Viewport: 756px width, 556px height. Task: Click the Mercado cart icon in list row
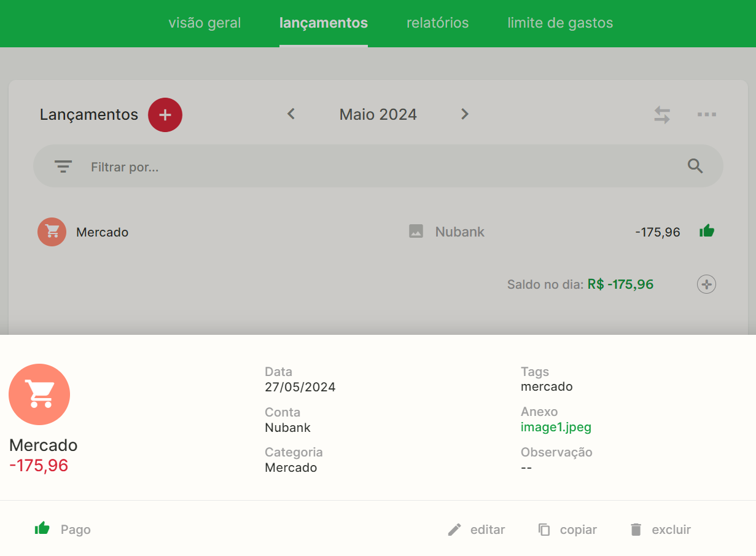(x=52, y=232)
